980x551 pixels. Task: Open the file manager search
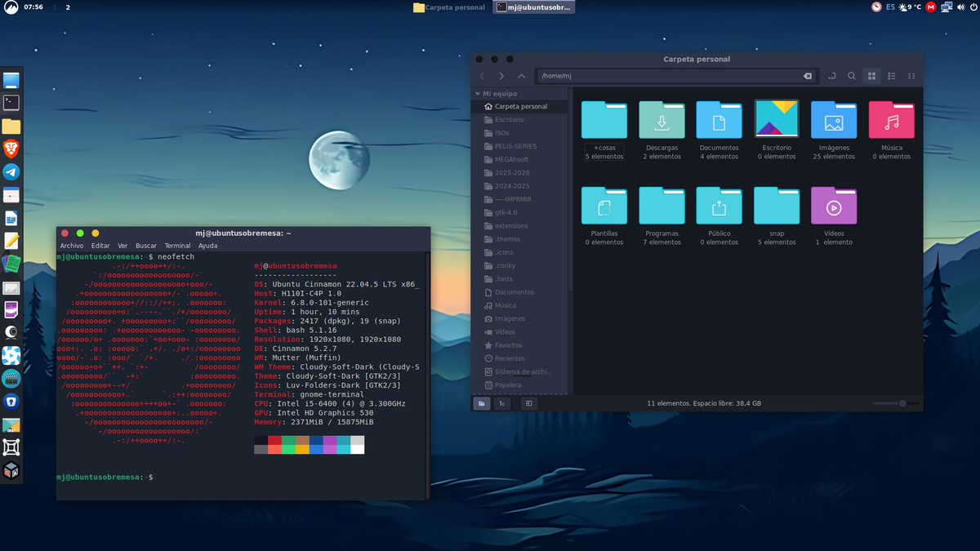852,76
